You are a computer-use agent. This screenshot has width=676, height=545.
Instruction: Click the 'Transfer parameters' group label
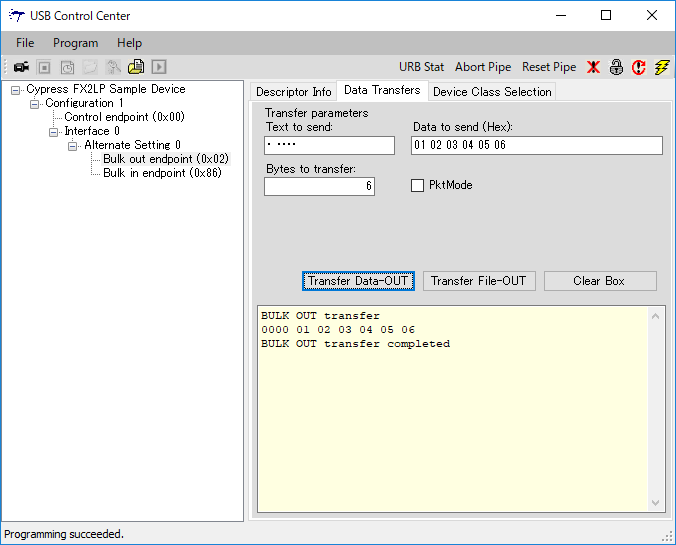click(316, 113)
